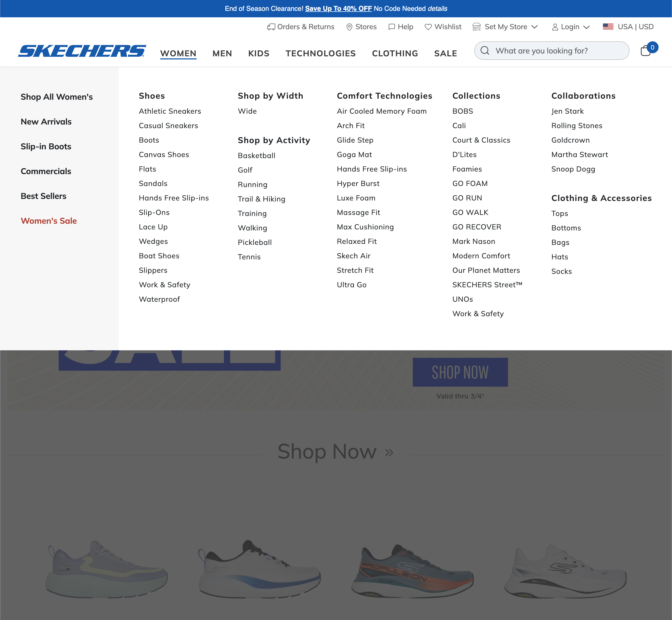Open the MEN navigation menu

point(222,53)
